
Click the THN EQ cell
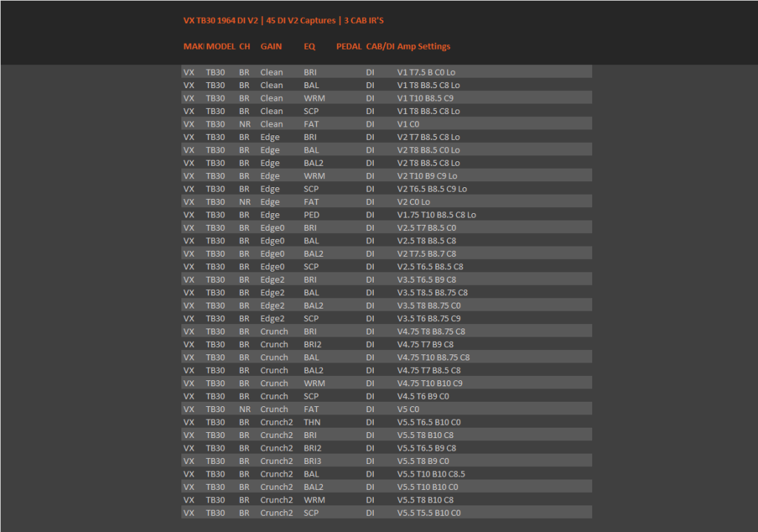point(312,422)
